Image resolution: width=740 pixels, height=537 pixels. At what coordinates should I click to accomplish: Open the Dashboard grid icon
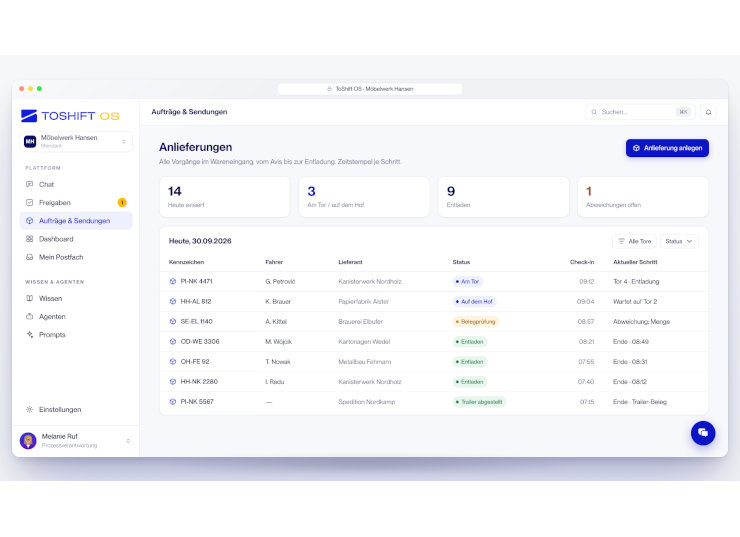point(30,239)
